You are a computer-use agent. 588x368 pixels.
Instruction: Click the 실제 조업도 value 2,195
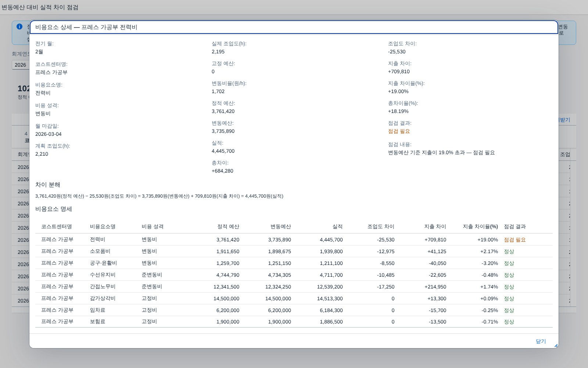click(218, 52)
